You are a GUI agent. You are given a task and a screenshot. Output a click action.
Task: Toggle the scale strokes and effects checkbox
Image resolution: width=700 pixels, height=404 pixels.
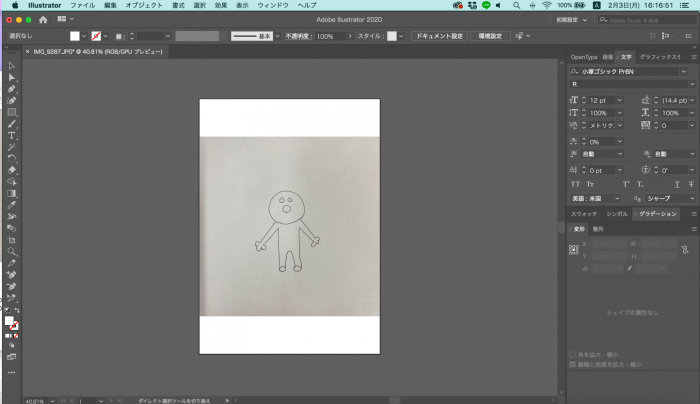coord(571,366)
